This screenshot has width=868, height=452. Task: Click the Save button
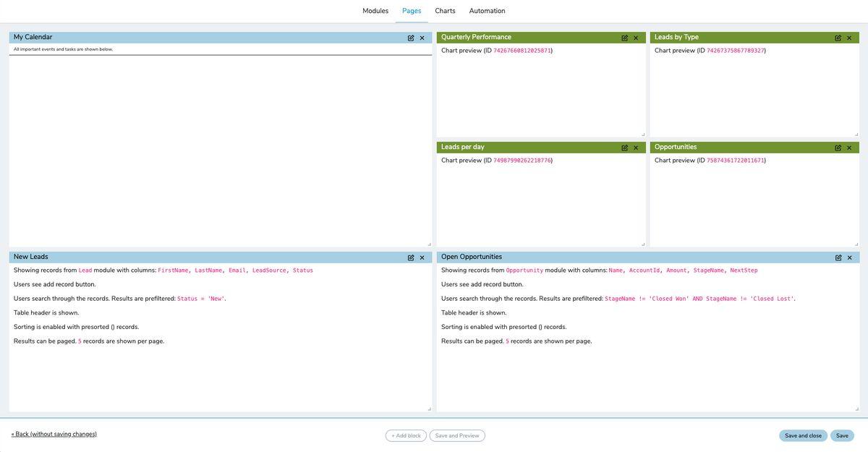point(842,436)
